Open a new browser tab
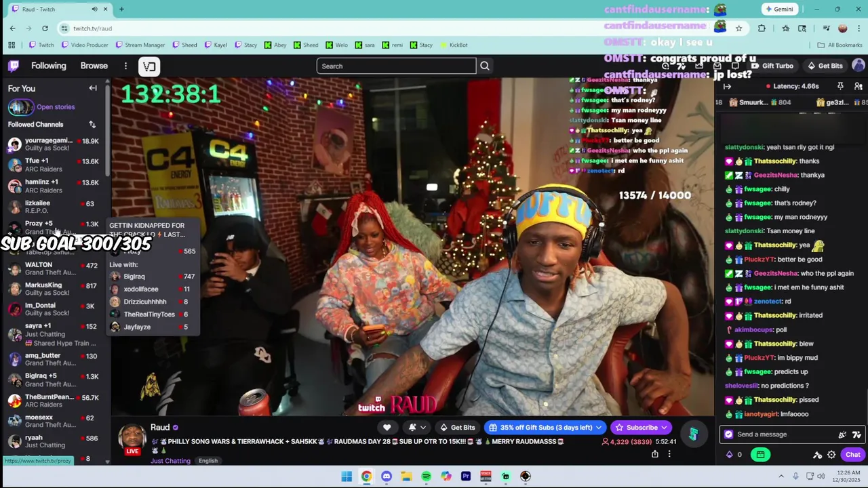 pyautogui.click(x=121, y=9)
